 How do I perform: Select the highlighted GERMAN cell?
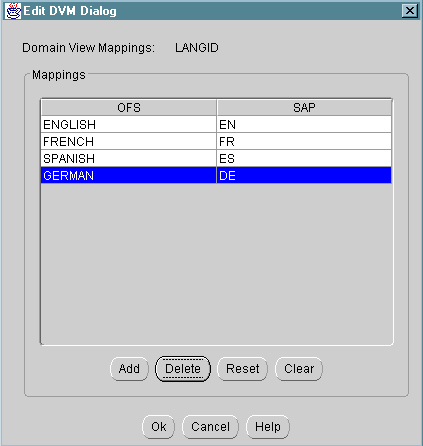129,175
